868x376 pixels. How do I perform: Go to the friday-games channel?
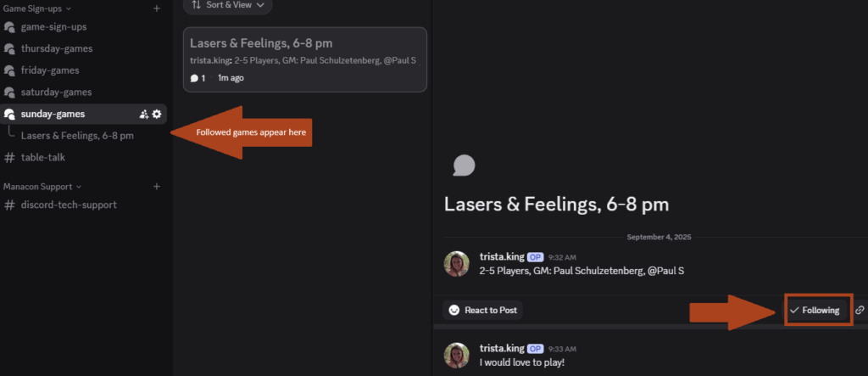[50, 70]
